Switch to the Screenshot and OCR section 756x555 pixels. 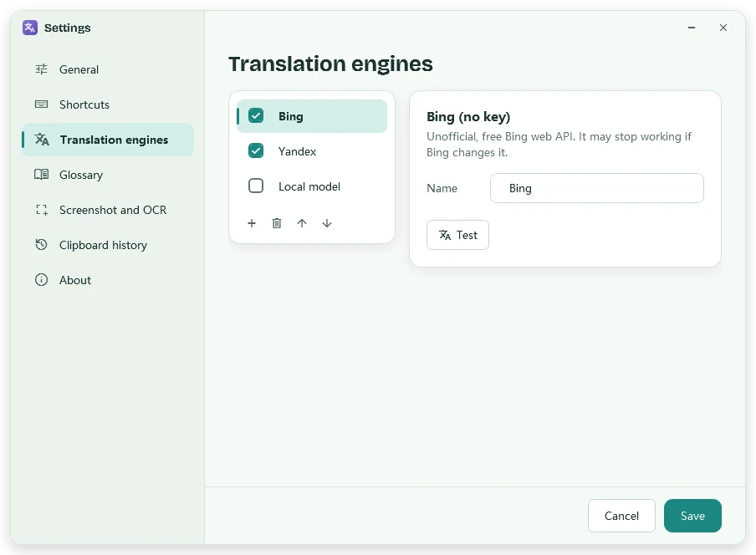108,210
